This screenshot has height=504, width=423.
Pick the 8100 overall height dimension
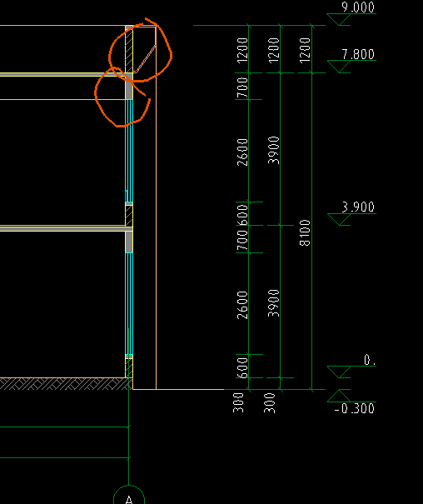pyautogui.click(x=305, y=232)
